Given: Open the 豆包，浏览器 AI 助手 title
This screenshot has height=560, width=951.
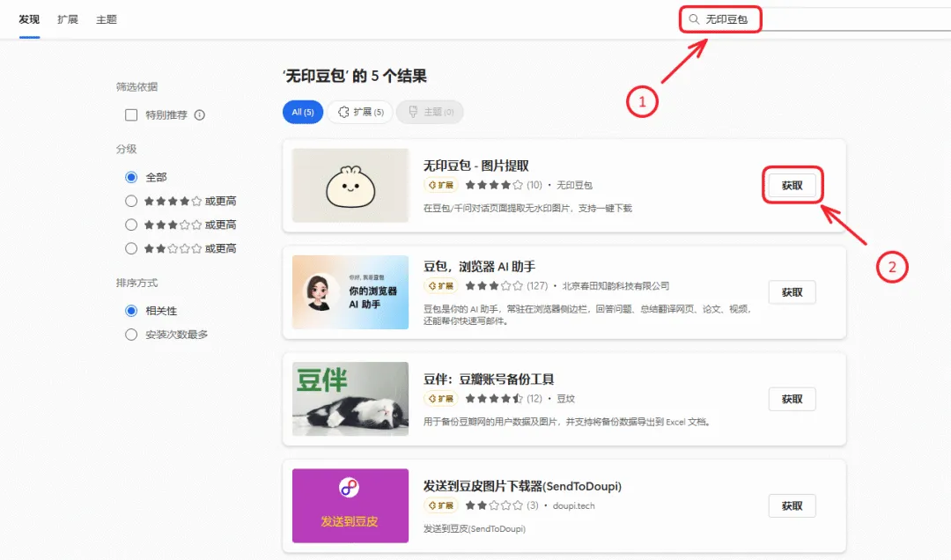Looking at the screenshot, I should pos(479,266).
